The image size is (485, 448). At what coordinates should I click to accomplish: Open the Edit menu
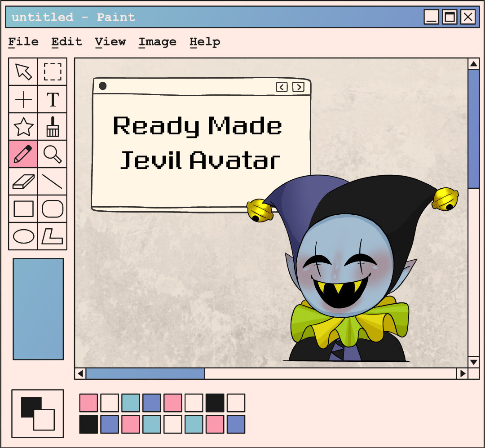click(67, 41)
